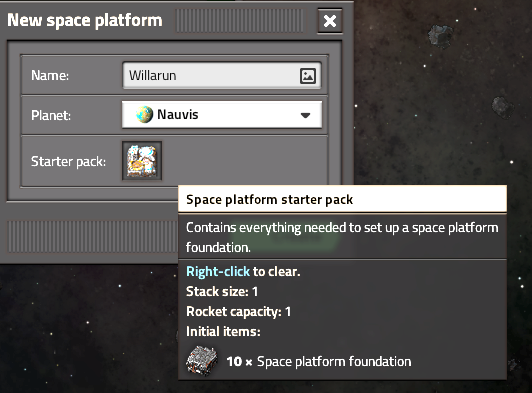
Task: Click the asteroid right of the Planet row
Action: [x=503, y=108]
